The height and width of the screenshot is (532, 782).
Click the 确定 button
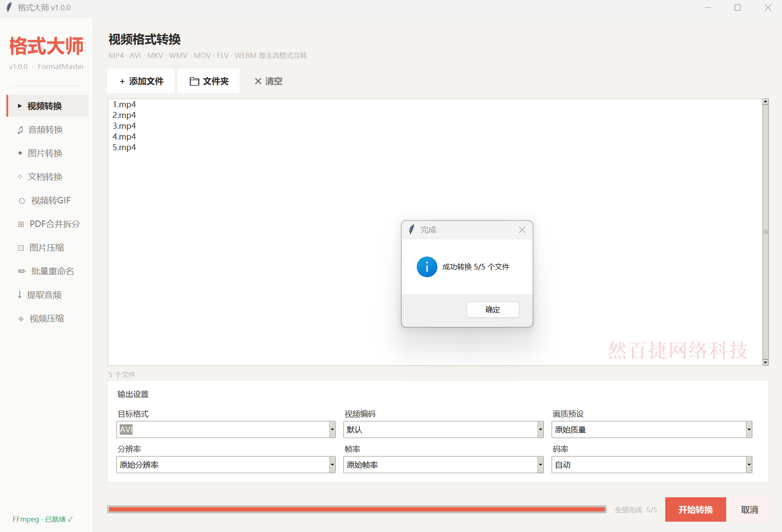[x=493, y=310]
